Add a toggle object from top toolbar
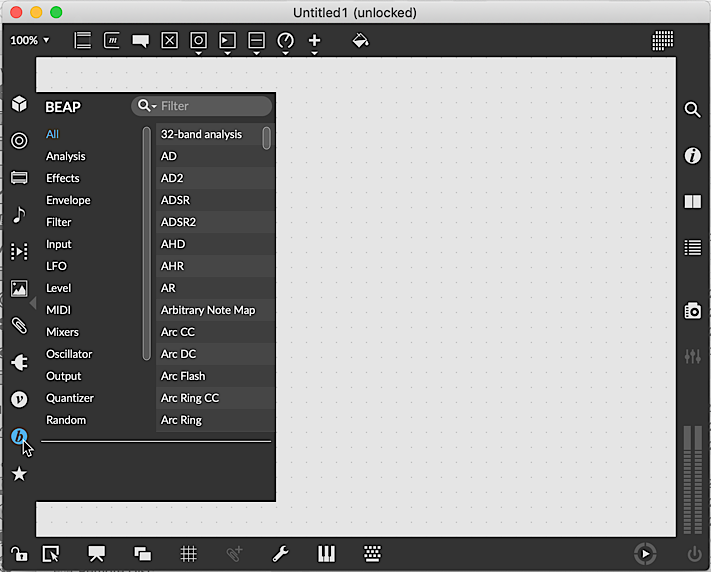 [x=169, y=40]
